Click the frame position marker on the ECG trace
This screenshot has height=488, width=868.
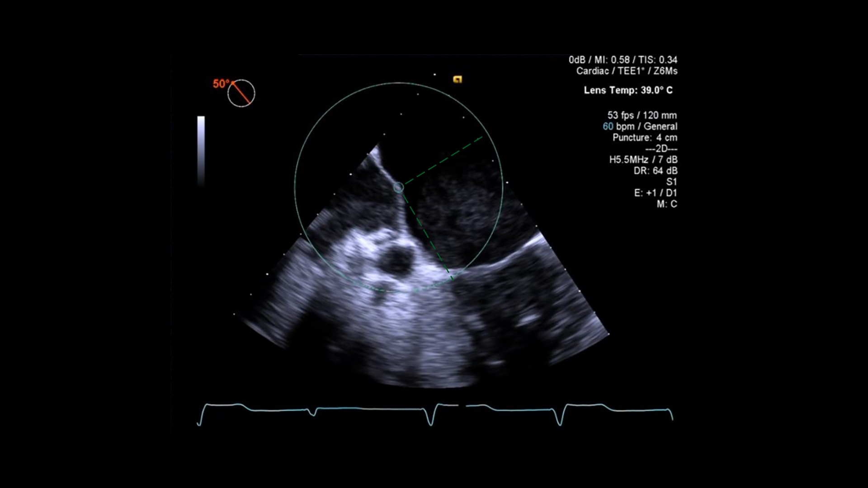[x=462, y=406]
